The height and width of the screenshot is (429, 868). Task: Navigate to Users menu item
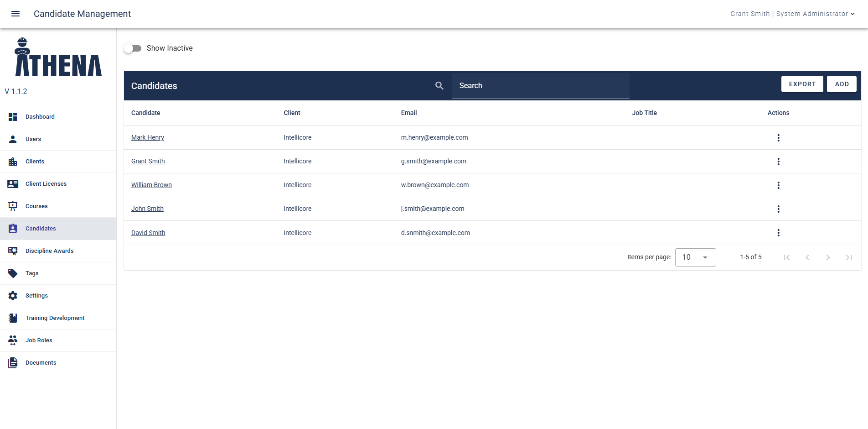pos(58,139)
